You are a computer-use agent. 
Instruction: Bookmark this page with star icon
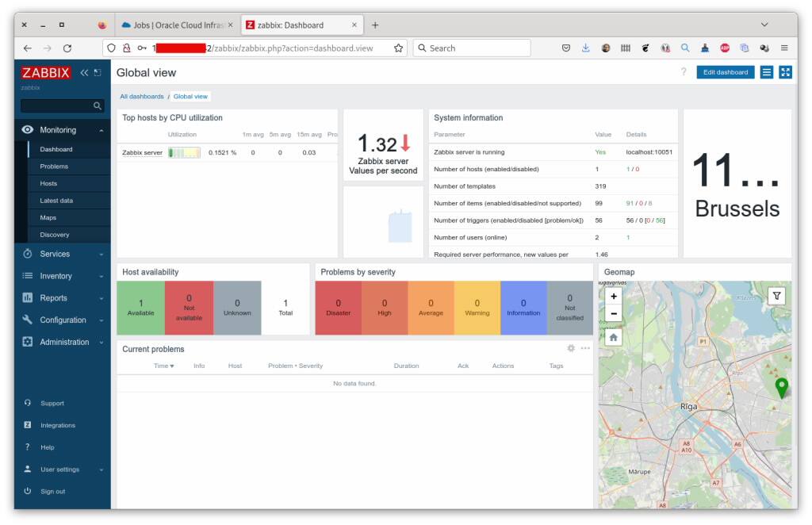coord(398,48)
